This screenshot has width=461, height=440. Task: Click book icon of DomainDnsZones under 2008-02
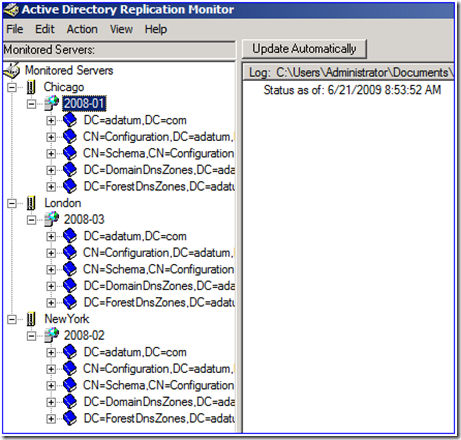click(x=70, y=402)
